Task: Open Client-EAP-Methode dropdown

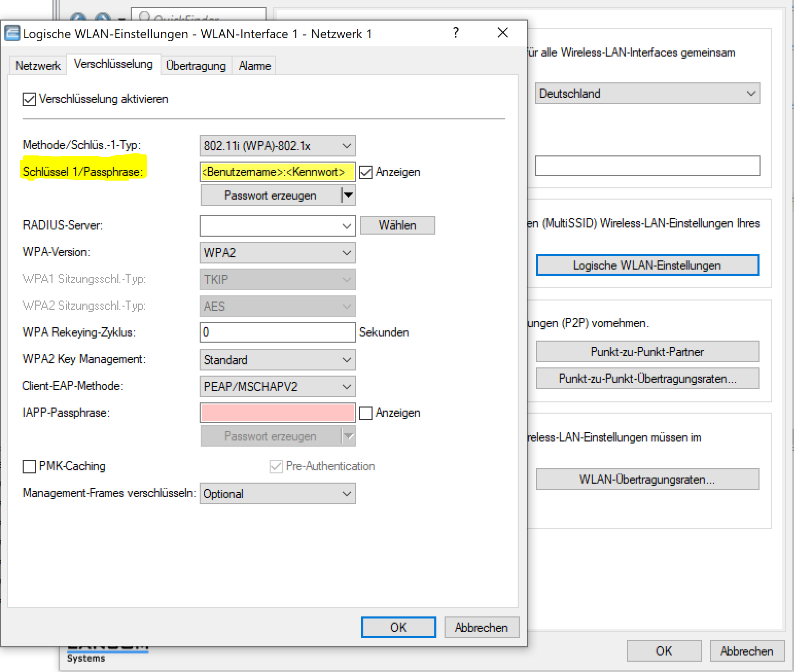Action: tap(277, 387)
